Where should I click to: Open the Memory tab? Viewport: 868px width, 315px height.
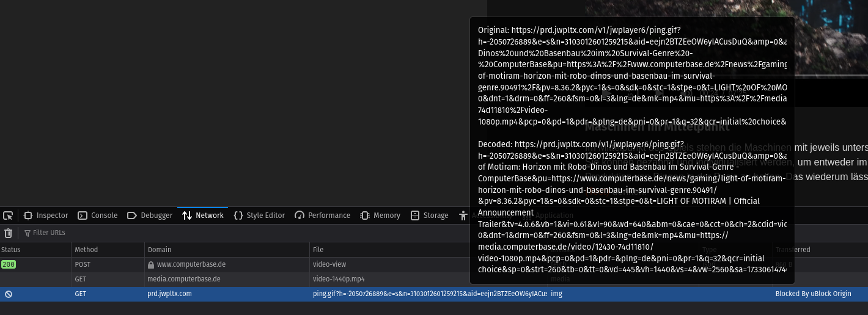380,215
